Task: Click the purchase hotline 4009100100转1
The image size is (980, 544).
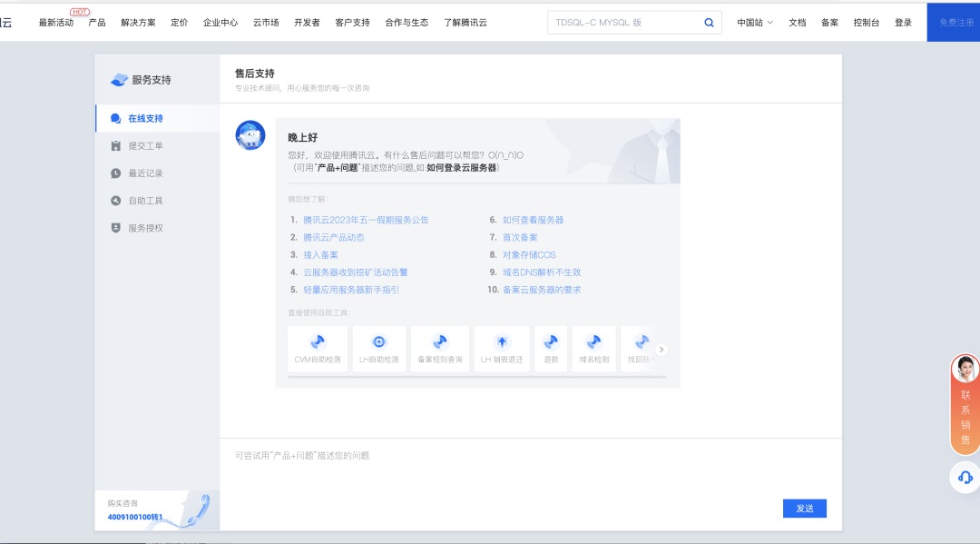Action: pos(135,517)
